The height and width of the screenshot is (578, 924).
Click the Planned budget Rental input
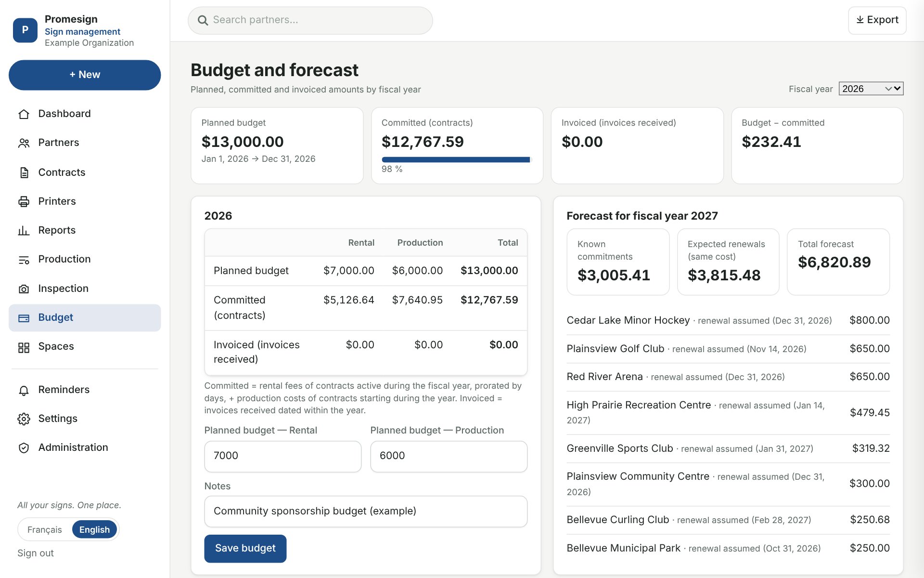click(x=283, y=456)
